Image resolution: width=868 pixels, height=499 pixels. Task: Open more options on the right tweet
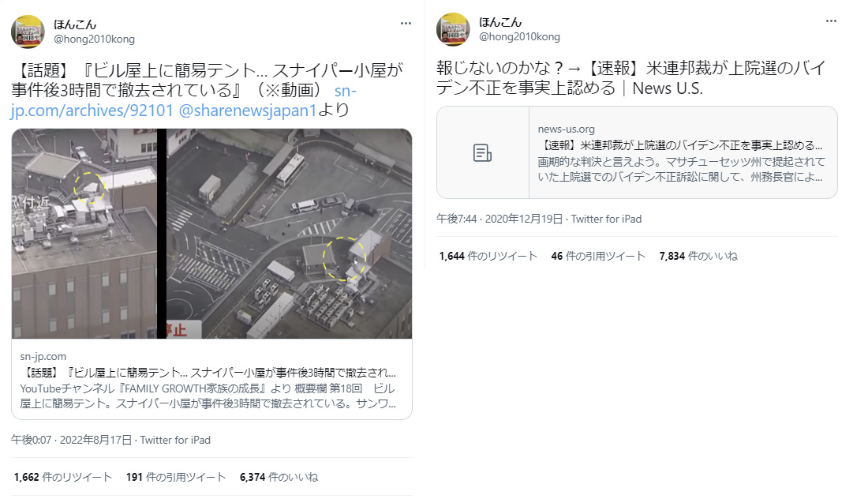pyautogui.click(x=831, y=21)
